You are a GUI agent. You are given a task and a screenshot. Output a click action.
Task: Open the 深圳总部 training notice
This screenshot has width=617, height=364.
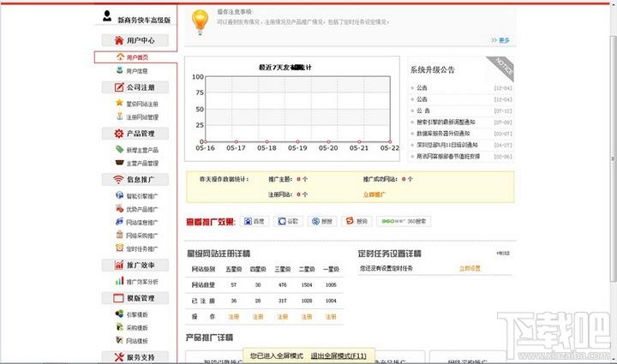(447, 145)
